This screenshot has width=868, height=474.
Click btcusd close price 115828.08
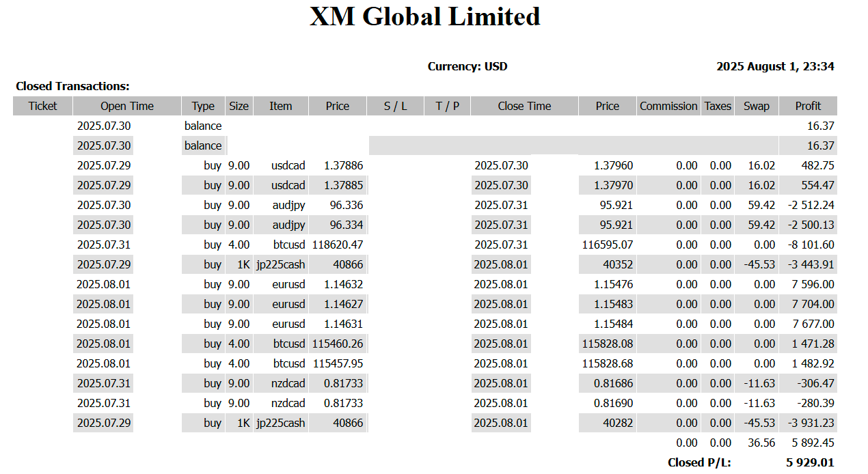608,344
